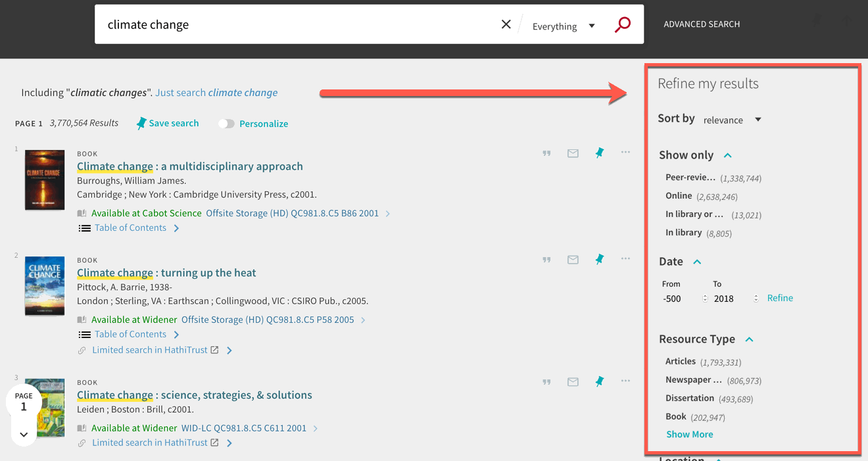
Task: Run search with the magnifying glass icon
Action: [622, 25]
